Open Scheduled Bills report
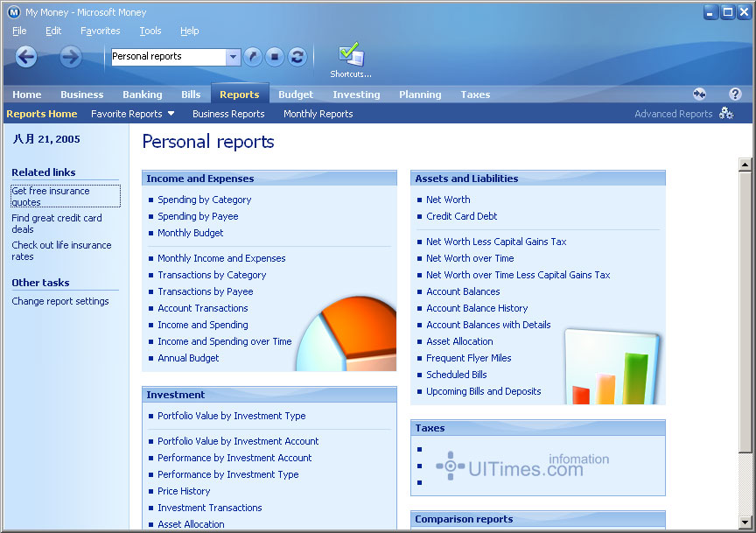 tap(456, 375)
